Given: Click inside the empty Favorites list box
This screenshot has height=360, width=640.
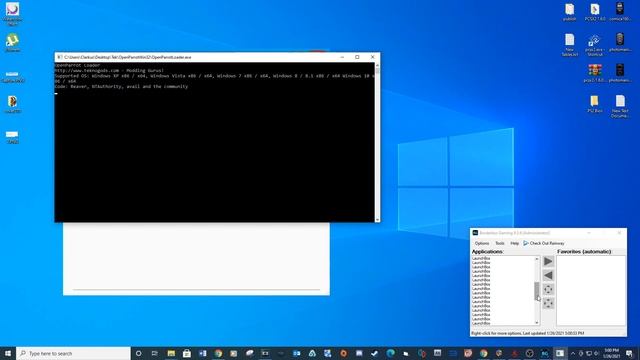Looking at the screenshot, I should pos(591,290).
